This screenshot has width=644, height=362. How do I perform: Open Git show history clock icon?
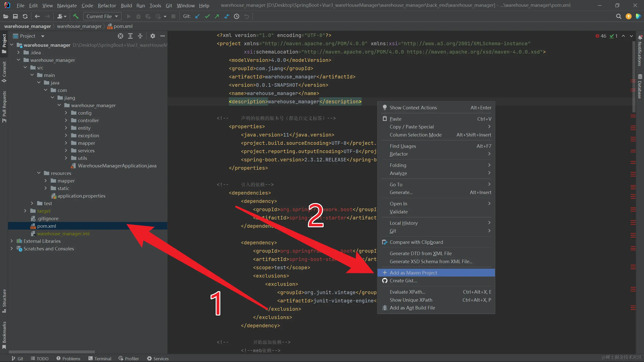point(237,16)
